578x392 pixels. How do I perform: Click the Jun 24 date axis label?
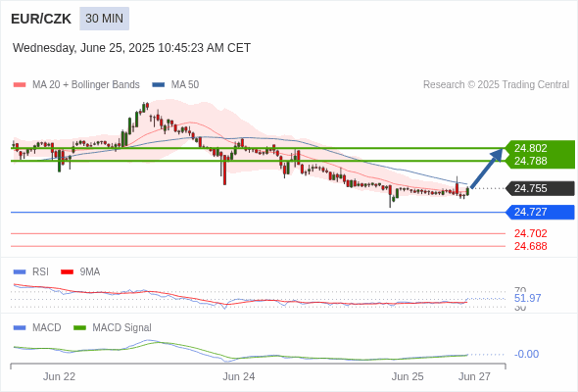pyautogui.click(x=239, y=377)
